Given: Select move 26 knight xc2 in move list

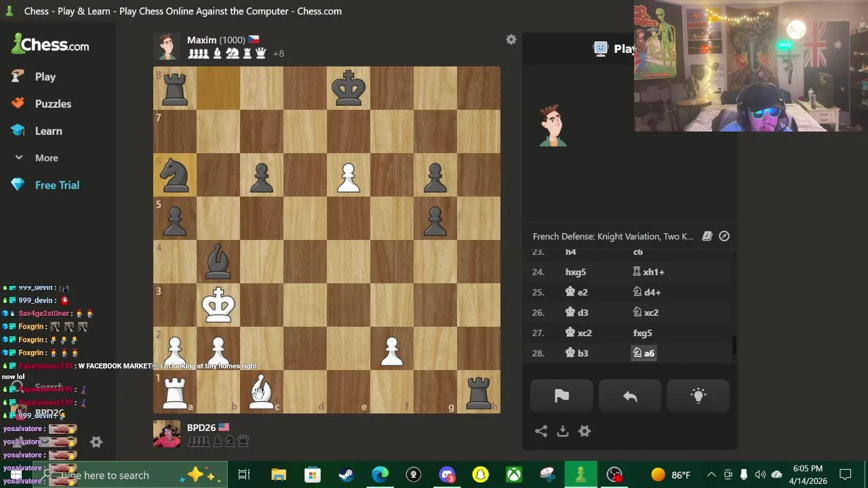Looking at the screenshot, I should 646,312.
